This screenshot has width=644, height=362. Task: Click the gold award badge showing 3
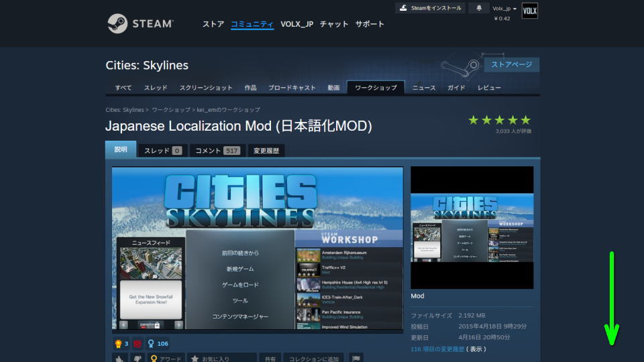pos(121,343)
